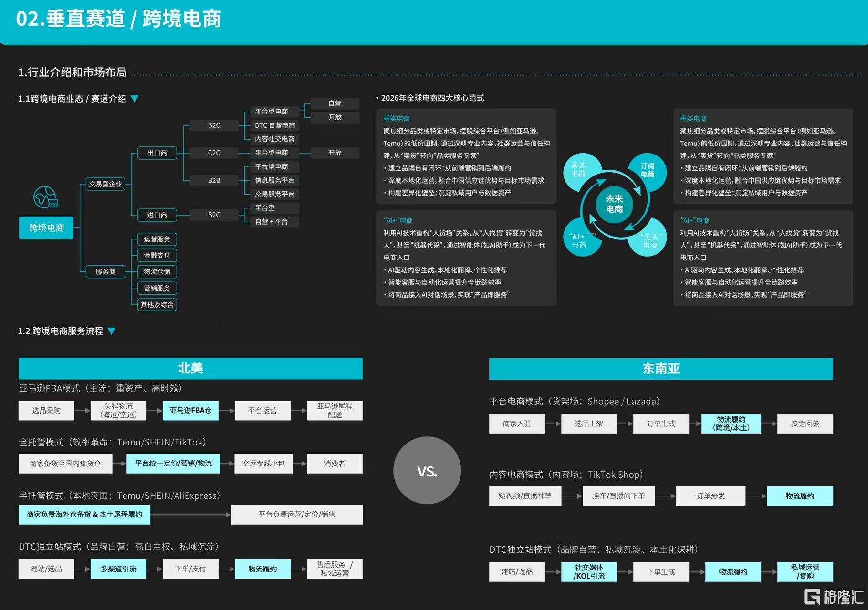Click the 头程物流(海运/空运) step
Image resolution: width=868 pixels, height=610 pixels.
click(118, 411)
